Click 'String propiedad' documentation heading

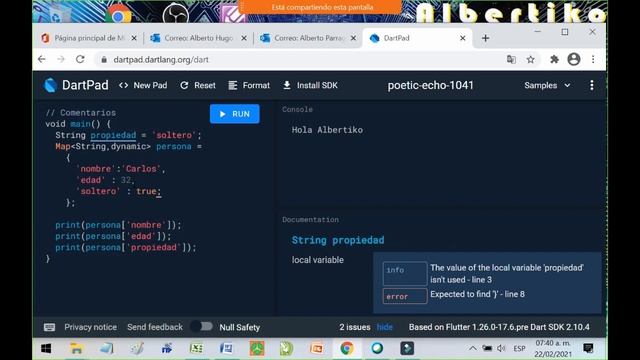click(x=338, y=240)
